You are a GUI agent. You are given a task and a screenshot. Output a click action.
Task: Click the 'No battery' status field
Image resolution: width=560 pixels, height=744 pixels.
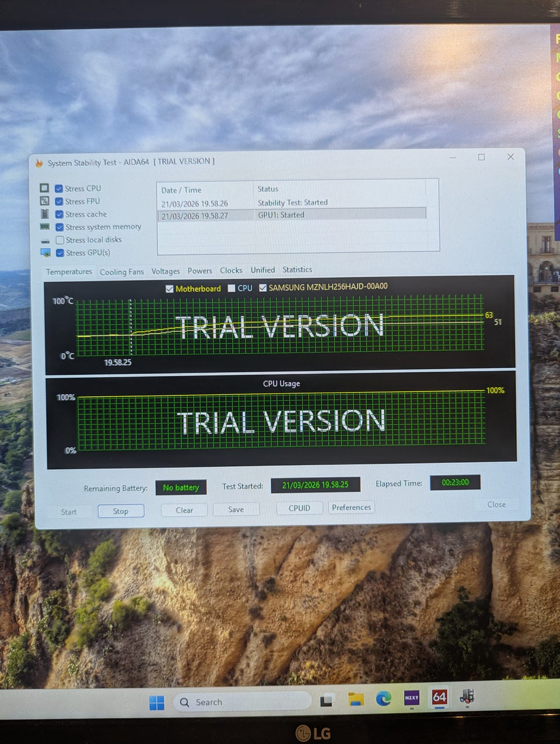click(181, 488)
